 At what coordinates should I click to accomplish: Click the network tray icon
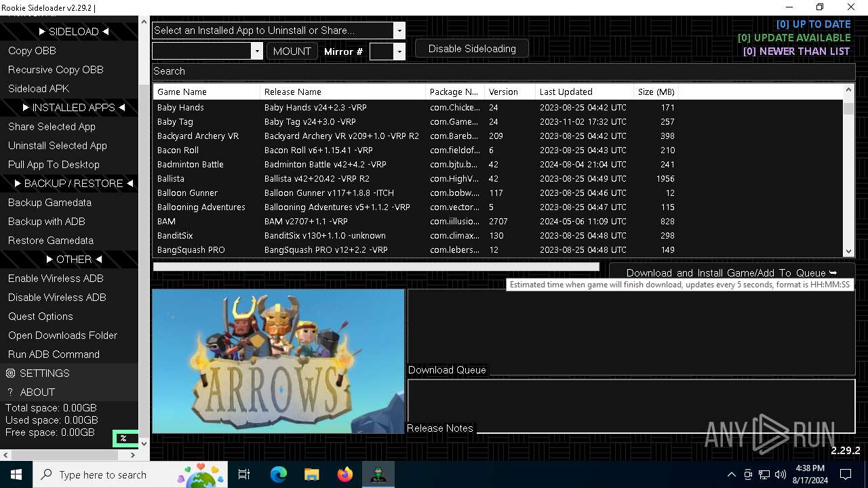[764, 474]
